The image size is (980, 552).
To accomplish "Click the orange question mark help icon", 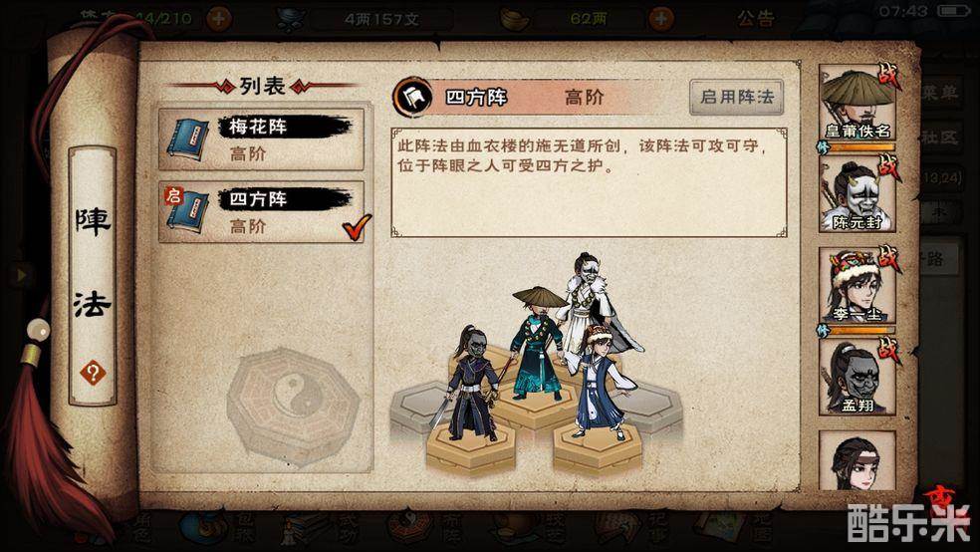I will pos(93,374).
